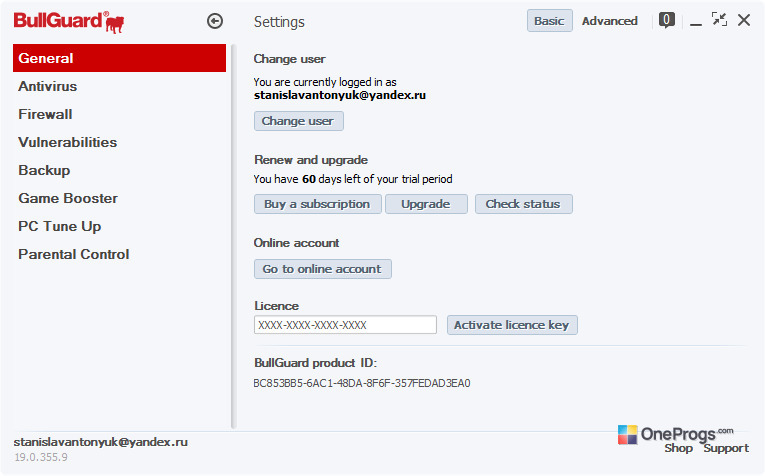
Task: Click Go to online account
Action: [x=322, y=269]
